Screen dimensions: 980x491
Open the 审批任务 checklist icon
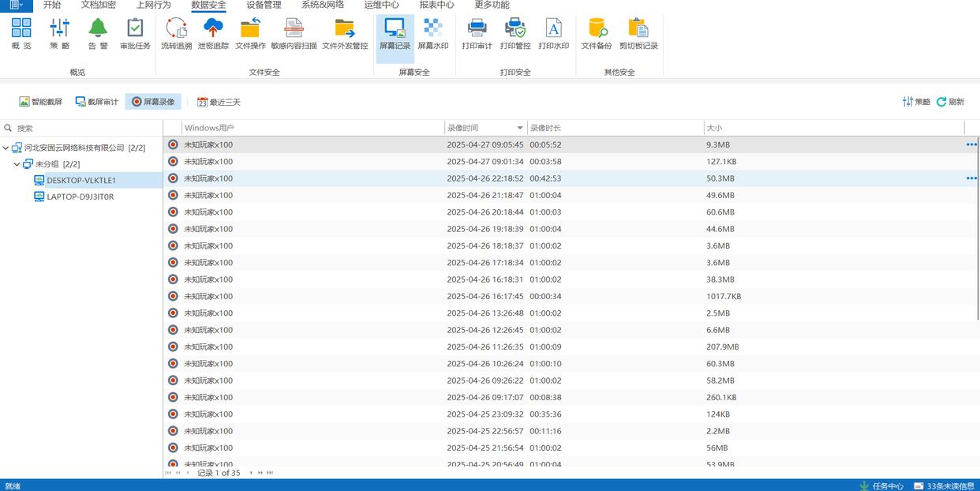[x=135, y=33]
